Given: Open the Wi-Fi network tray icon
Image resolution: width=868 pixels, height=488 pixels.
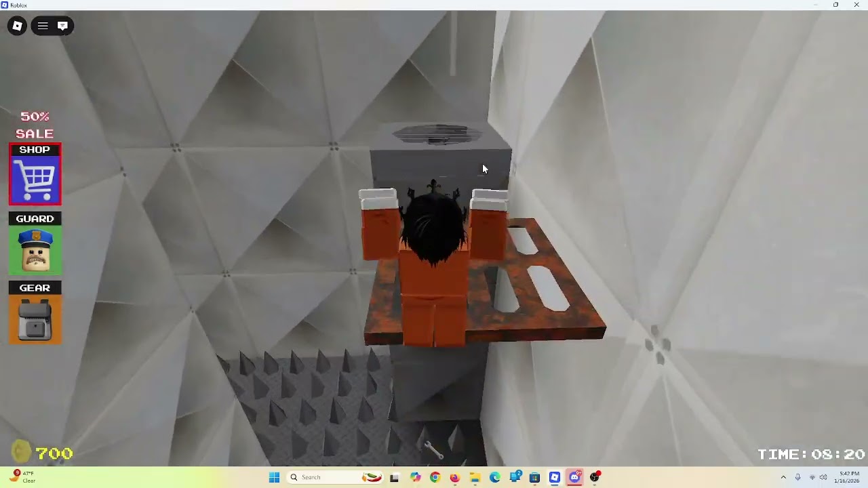Looking at the screenshot, I should coord(812,477).
